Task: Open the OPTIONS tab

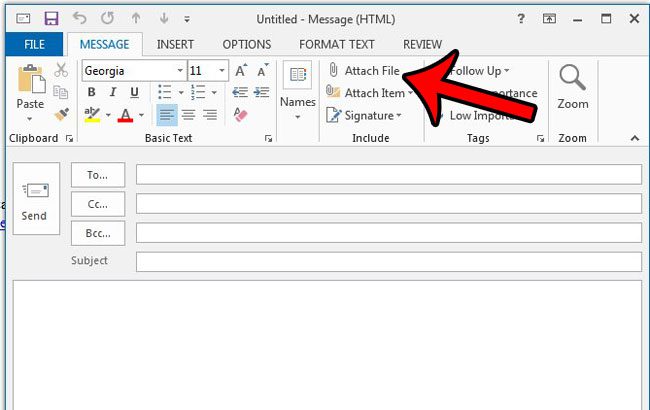Action: point(247,44)
